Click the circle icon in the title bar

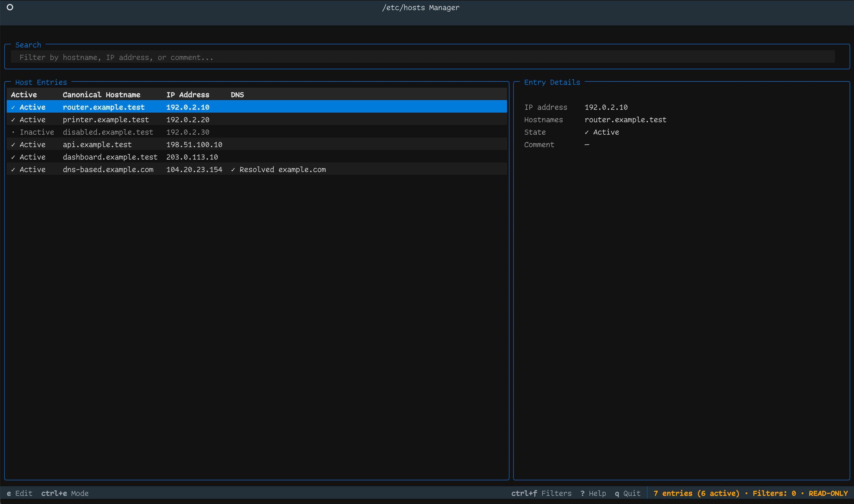pyautogui.click(x=10, y=7)
